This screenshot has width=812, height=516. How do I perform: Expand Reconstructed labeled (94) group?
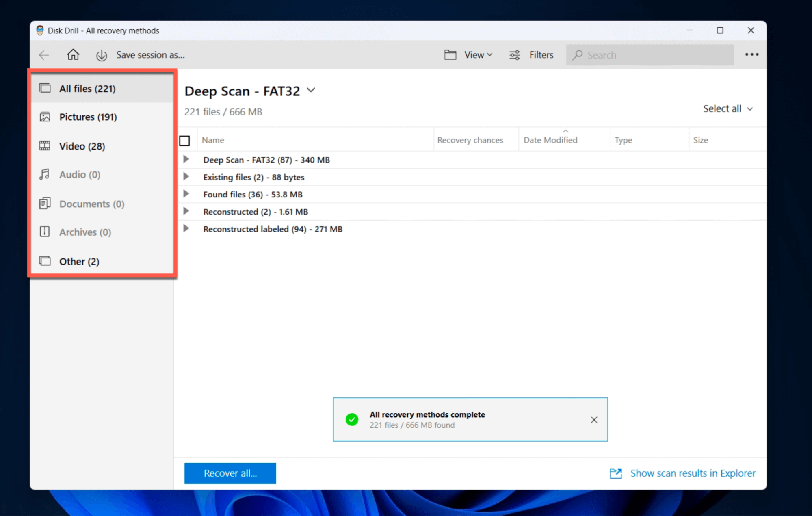coord(186,228)
